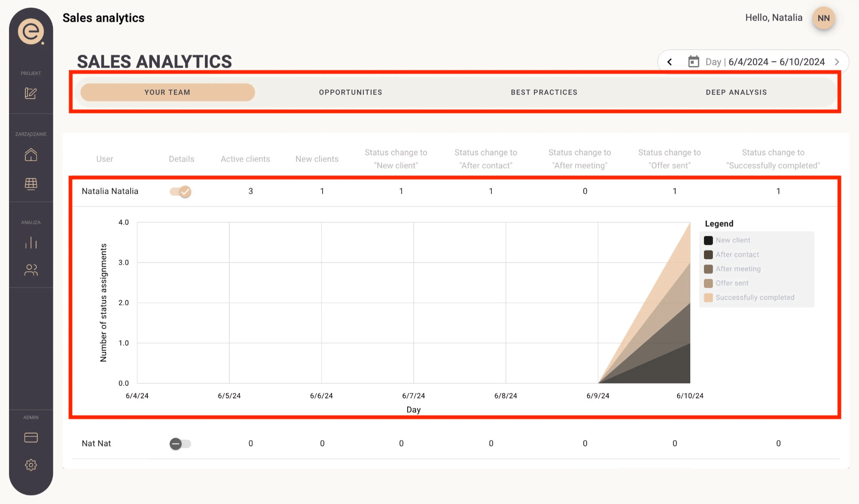The image size is (859, 504).
Task: Go to previous date range arrow
Action: 670,62
